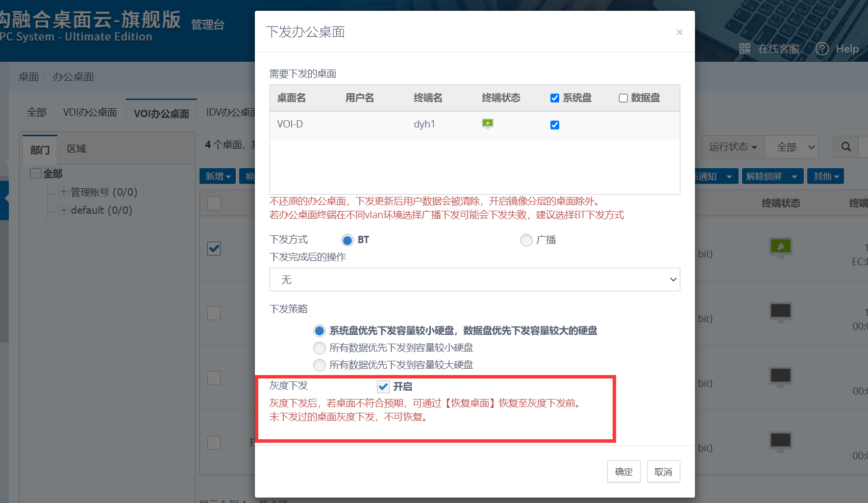The width and height of the screenshot is (868, 503).
Task: Click the 取消 button
Action: (663, 472)
